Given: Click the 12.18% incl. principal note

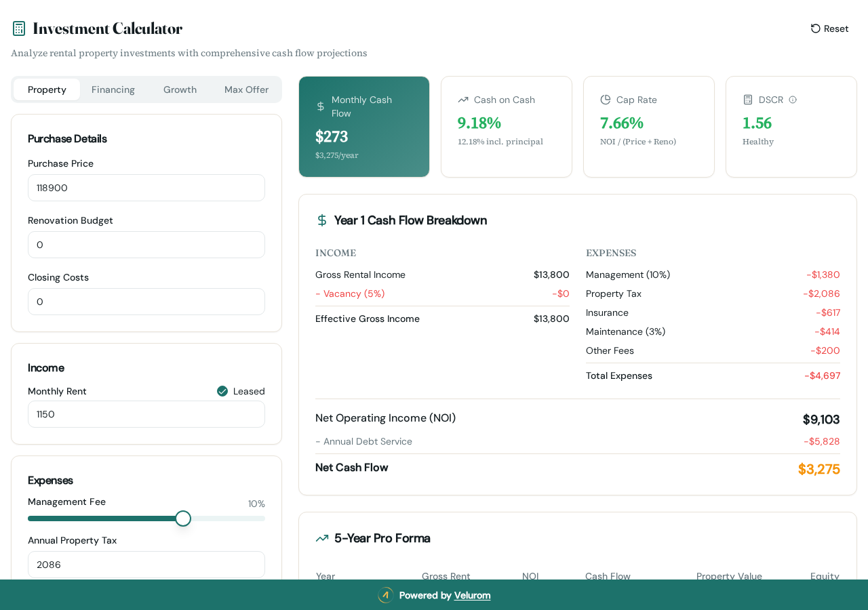Looking at the screenshot, I should (500, 142).
